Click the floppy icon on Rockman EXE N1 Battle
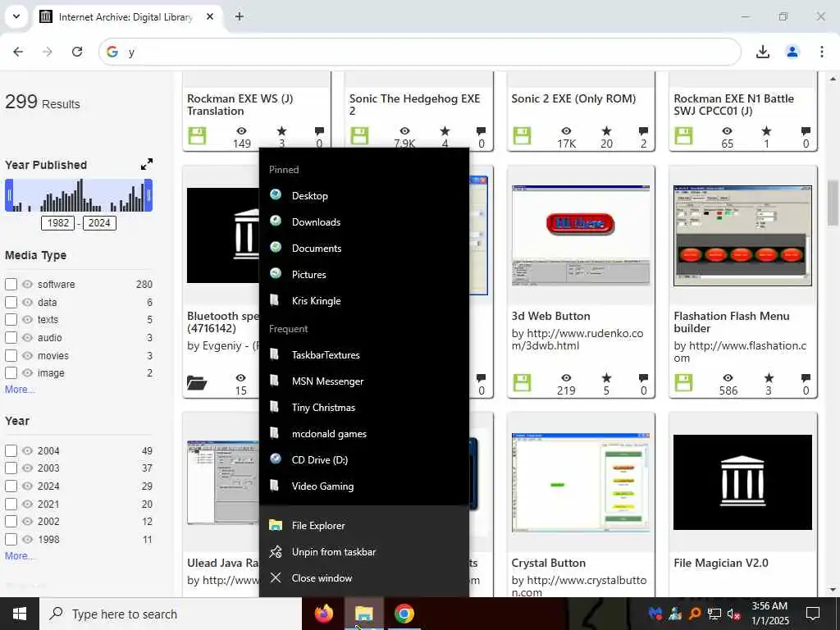Viewport: 840px width, 630px height. tap(683, 135)
